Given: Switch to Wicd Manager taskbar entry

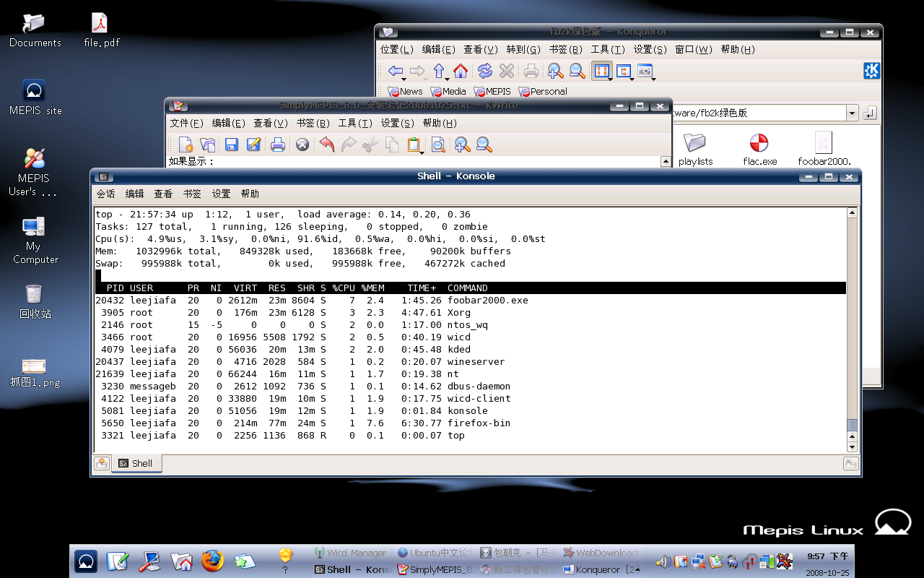Looking at the screenshot, I should (351, 553).
